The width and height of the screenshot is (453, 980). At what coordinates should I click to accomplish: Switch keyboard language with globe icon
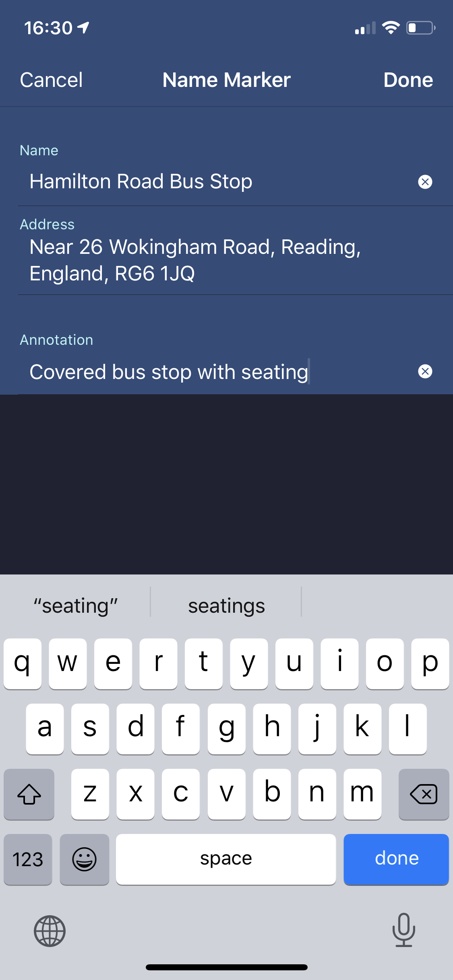pyautogui.click(x=50, y=931)
